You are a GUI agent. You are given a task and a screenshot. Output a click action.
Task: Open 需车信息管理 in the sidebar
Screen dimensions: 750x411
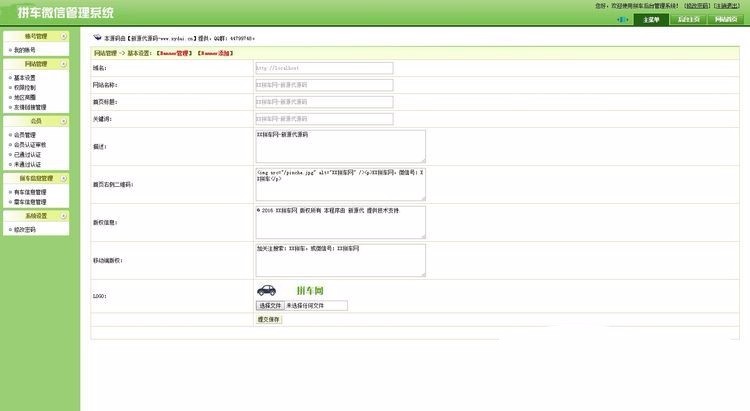[x=30, y=202]
